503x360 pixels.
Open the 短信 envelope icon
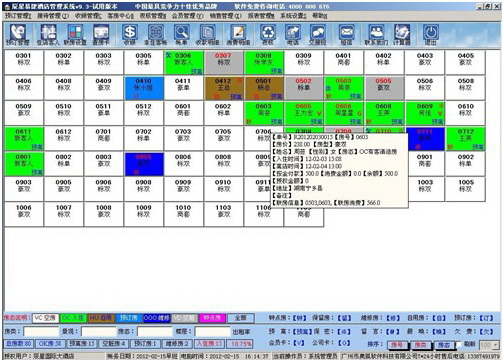[x=347, y=35]
